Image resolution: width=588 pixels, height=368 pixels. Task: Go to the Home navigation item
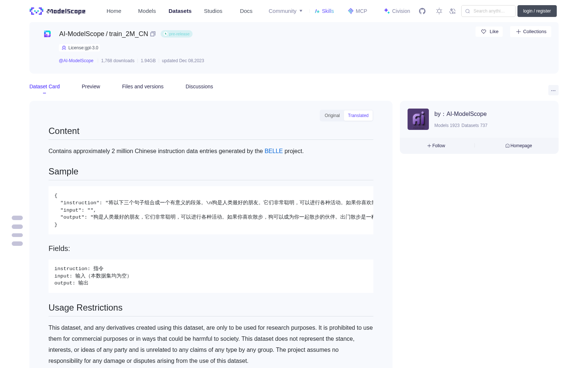tap(114, 11)
